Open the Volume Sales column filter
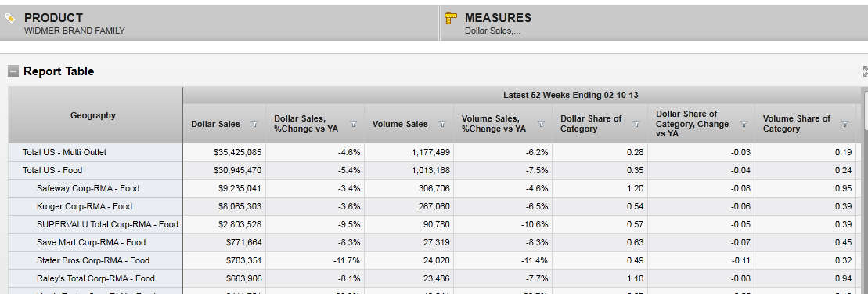Image resolution: width=868 pixels, height=294 pixels. point(442,124)
